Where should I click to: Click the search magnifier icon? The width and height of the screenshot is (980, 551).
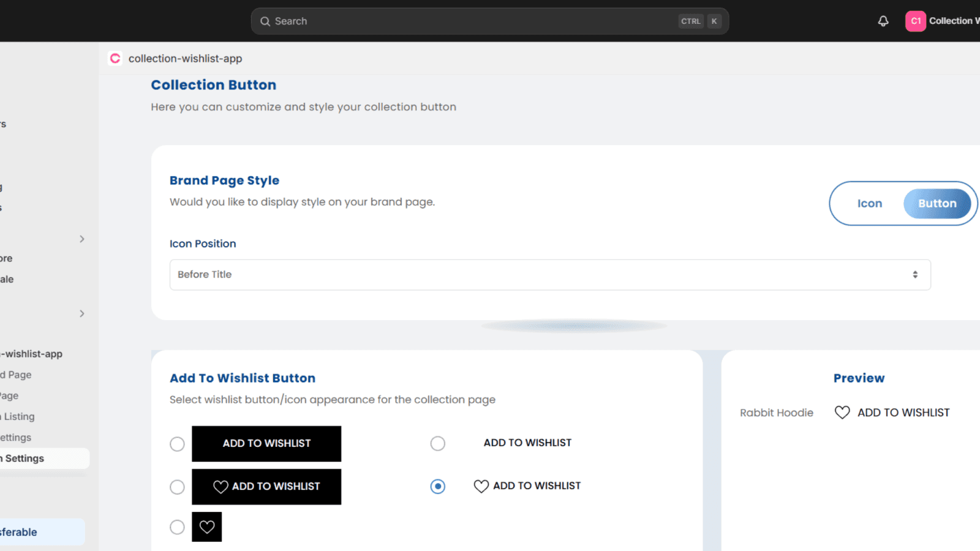pos(265,21)
